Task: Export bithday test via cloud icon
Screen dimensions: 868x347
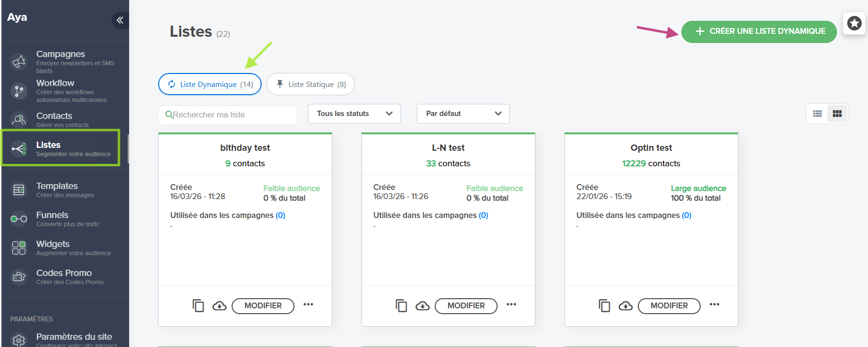Action: click(x=219, y=306)
